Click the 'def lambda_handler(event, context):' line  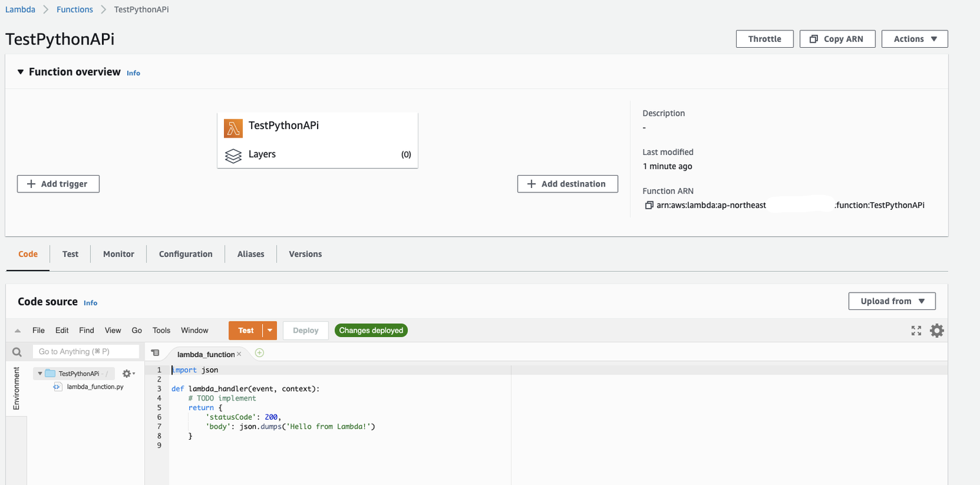[x=245, y=389]
